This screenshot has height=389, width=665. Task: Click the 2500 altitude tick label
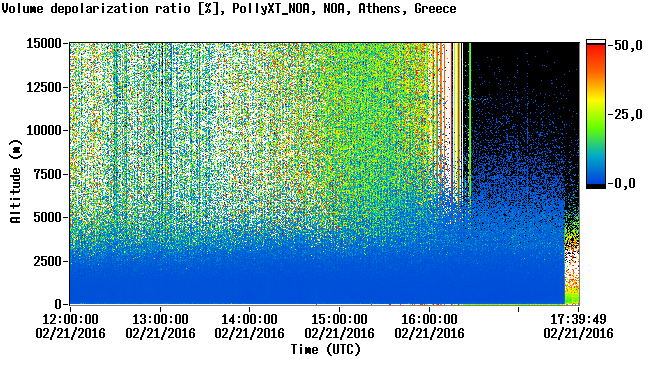pos(47,261)
